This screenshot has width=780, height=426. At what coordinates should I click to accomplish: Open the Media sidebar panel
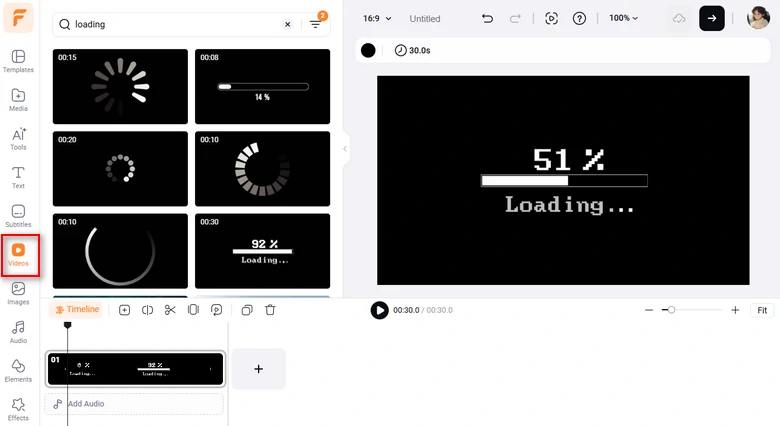18,100
